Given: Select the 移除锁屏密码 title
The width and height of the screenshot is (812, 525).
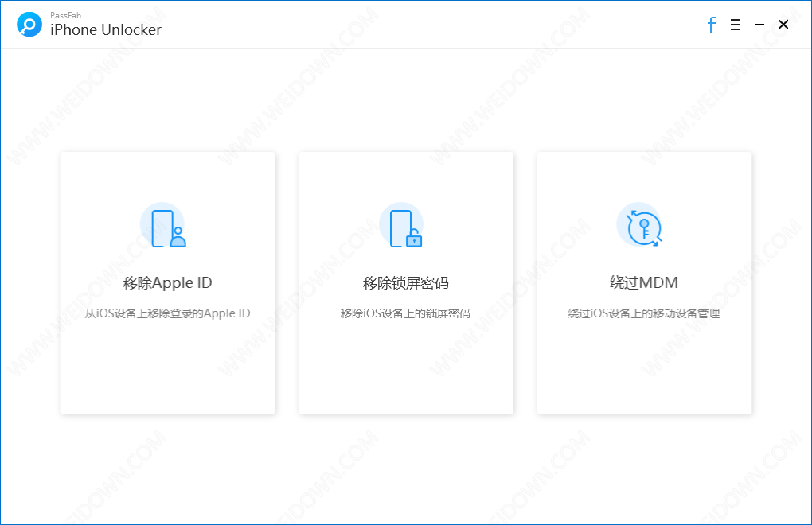Looking at the screenshot, I should pos(405,283).
